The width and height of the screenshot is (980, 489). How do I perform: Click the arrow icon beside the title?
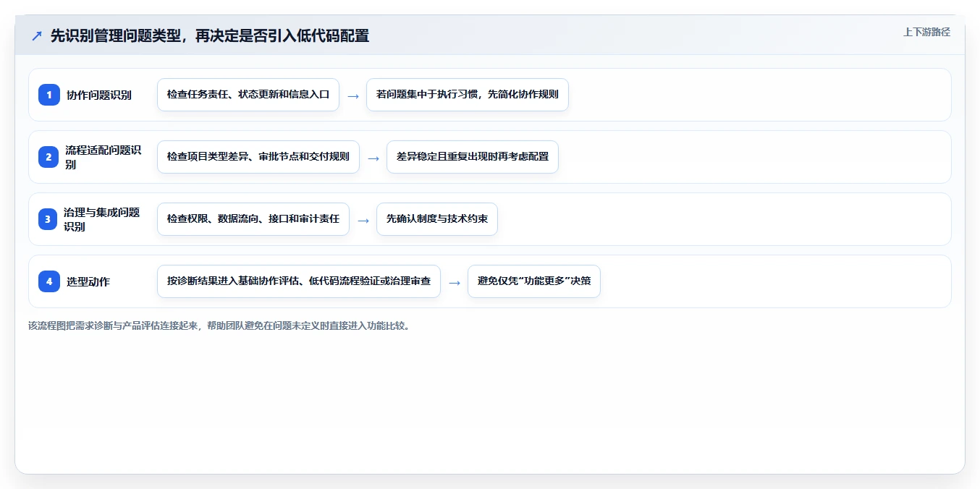[37, 35]
